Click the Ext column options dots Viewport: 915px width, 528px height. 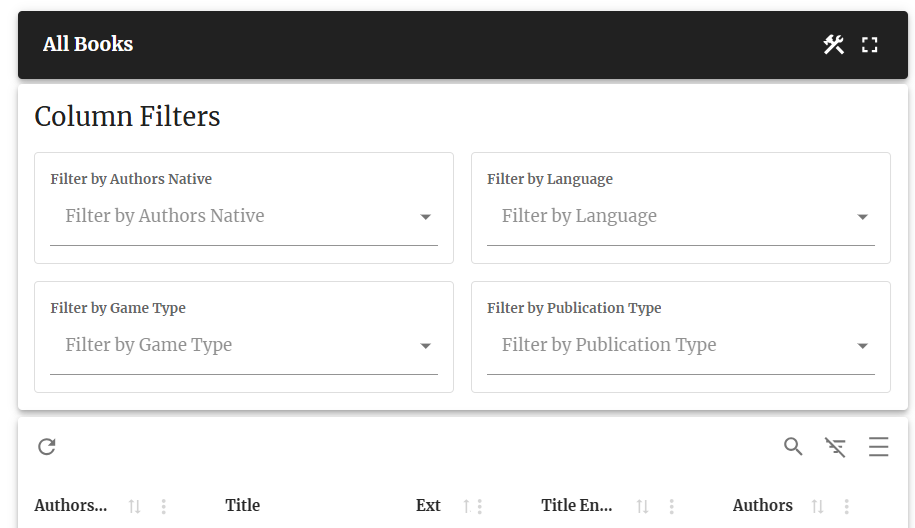click(480, 506)
